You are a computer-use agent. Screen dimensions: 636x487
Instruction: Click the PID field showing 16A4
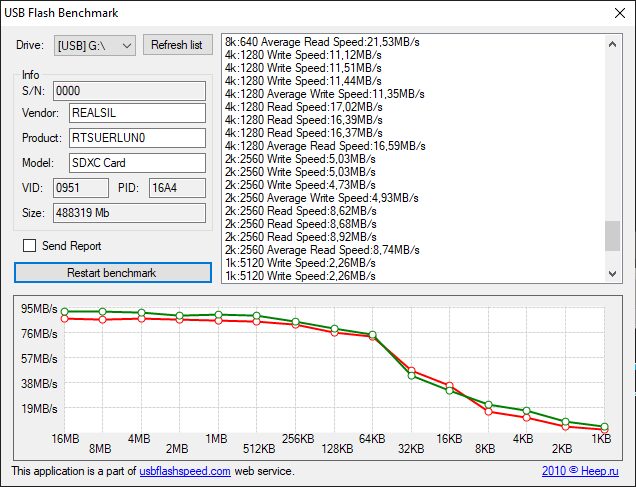[x=176, y=187]
